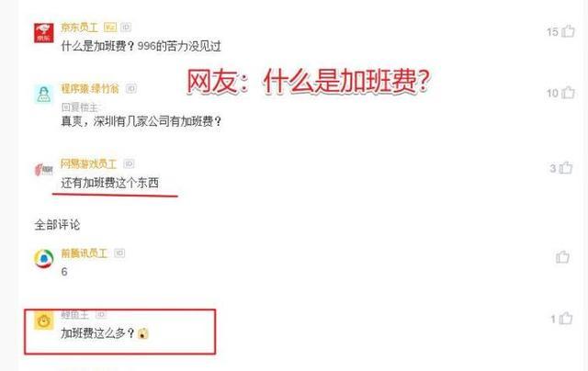
Task: Open 前腾讯员工 user profile name
Action: [85, 253]
